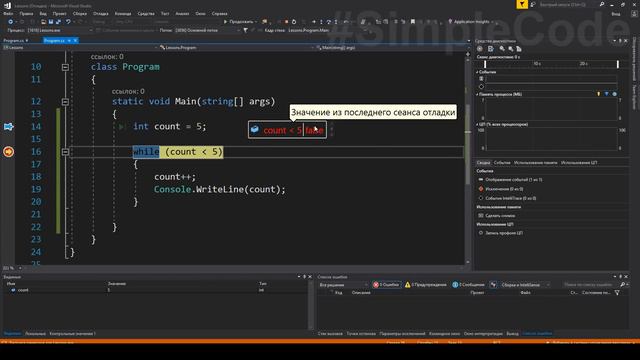
Task: Open the Error List scope dropdown
Action: tap(343, 284)
